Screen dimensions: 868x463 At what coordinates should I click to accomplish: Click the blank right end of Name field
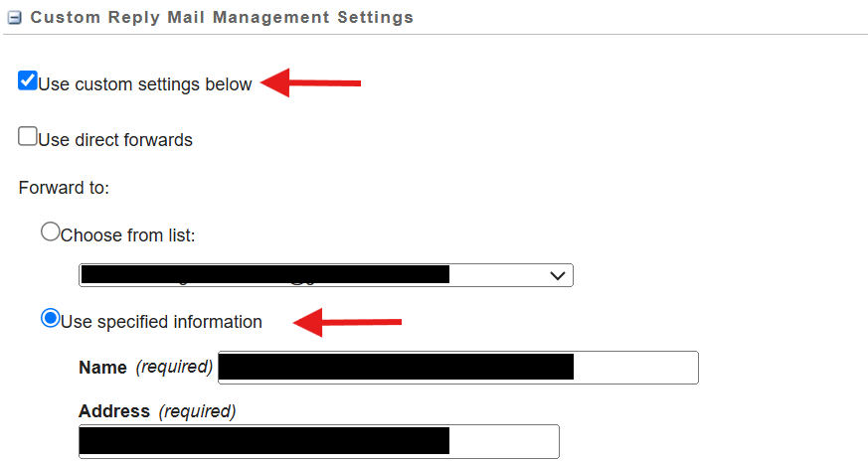click(x=635, y=368)
